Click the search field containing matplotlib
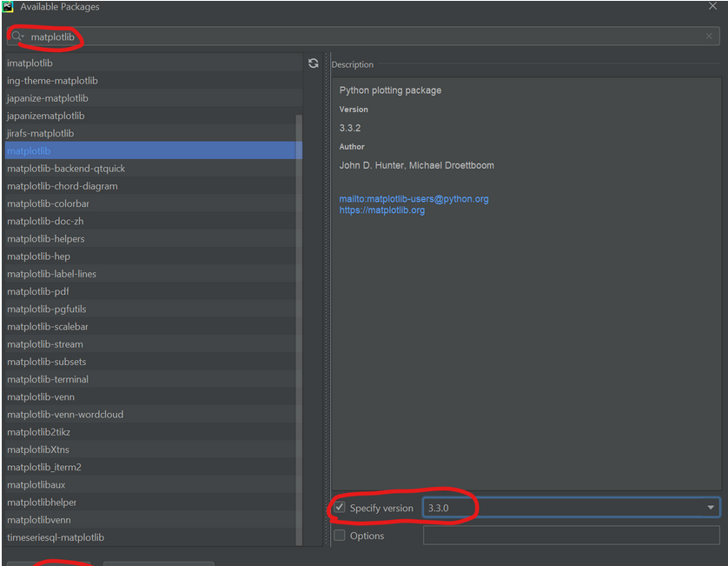 (x=363, y=37)
